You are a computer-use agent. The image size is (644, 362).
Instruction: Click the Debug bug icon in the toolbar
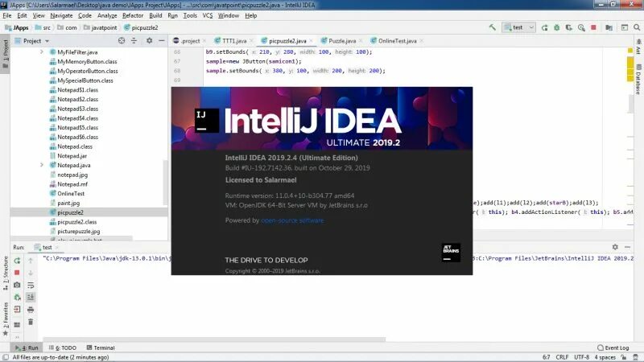557,27
